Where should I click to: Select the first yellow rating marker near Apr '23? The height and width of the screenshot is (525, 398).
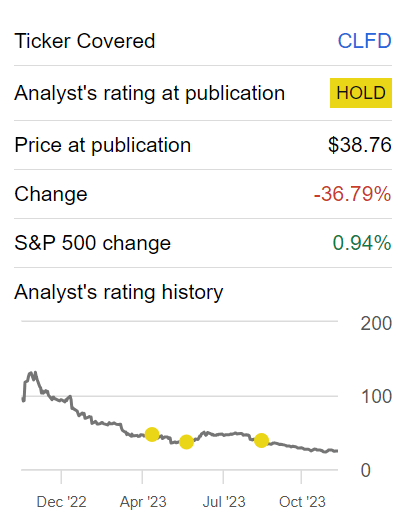point(152,434)
